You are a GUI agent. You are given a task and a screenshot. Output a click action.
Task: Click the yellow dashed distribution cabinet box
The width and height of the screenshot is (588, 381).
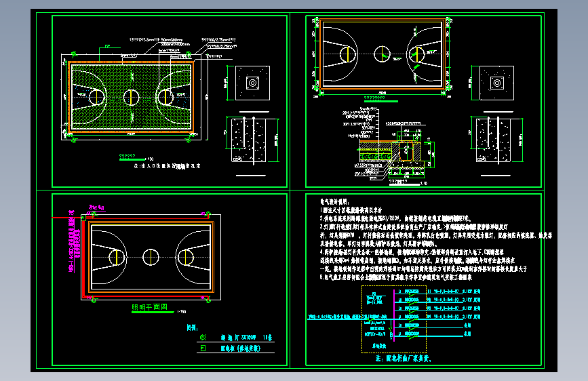pyautogui.click(x=394, y=319)
